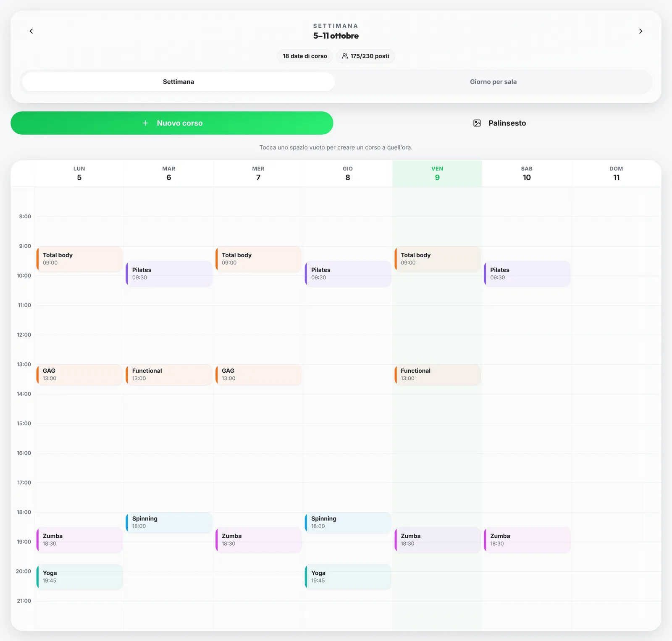Select the SAB 10 day header
Screen dimensions: 672x641
pyautogui.click(x=527, y=173)
